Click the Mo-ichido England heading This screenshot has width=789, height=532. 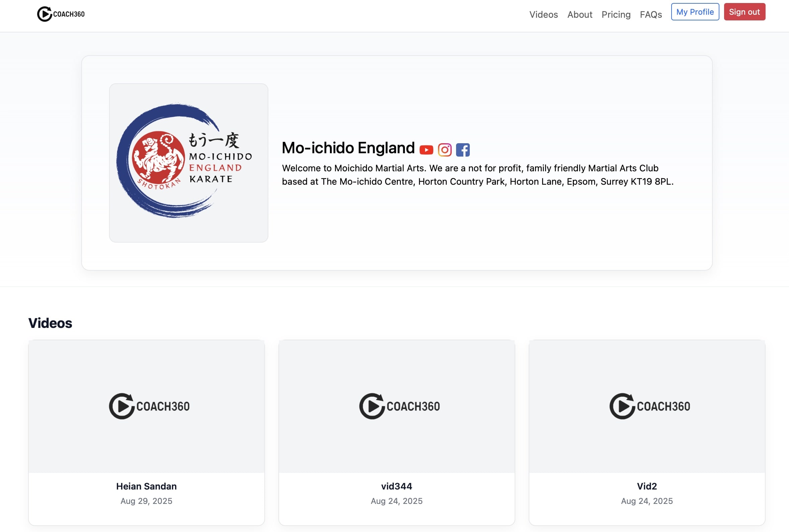(348, 148)
